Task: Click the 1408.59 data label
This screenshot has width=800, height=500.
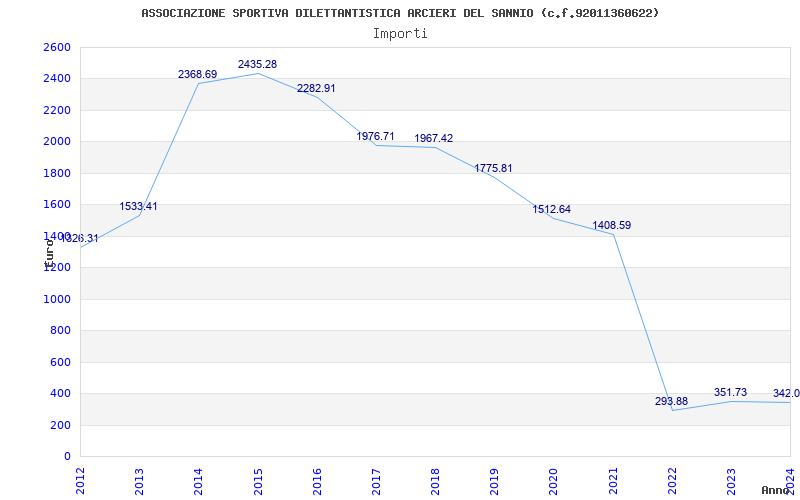Action: point(612,226)
